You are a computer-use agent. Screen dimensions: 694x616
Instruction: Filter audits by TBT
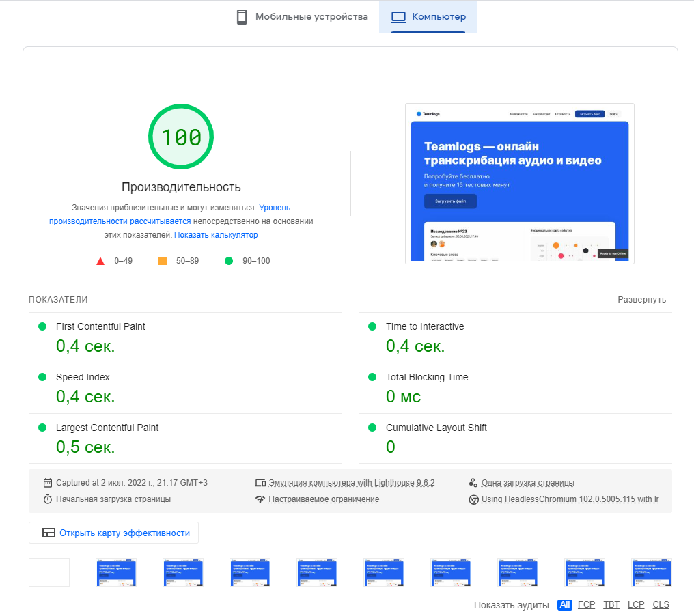[x=611, y=605]
